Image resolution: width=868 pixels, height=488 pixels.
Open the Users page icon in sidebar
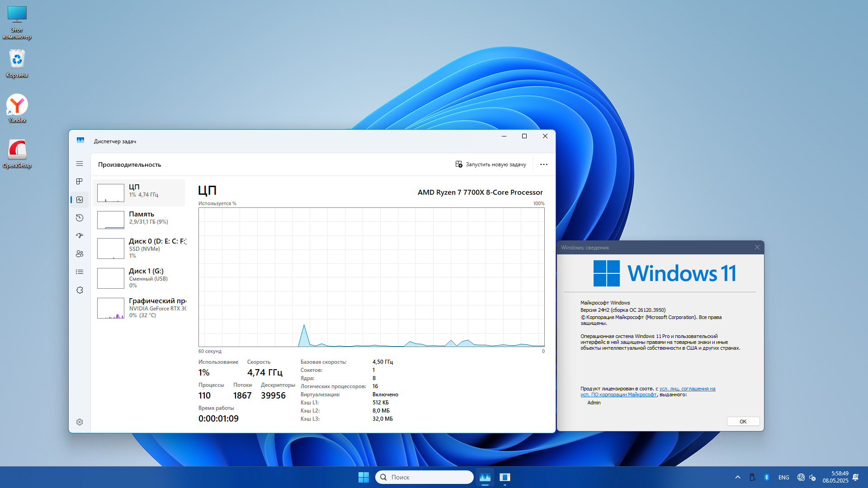click(x=80, y=254)
